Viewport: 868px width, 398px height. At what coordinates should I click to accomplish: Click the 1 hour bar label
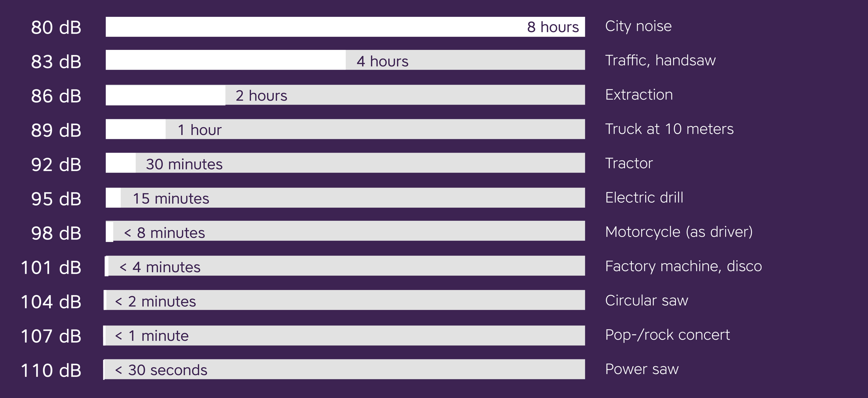(x=199, y=130)
